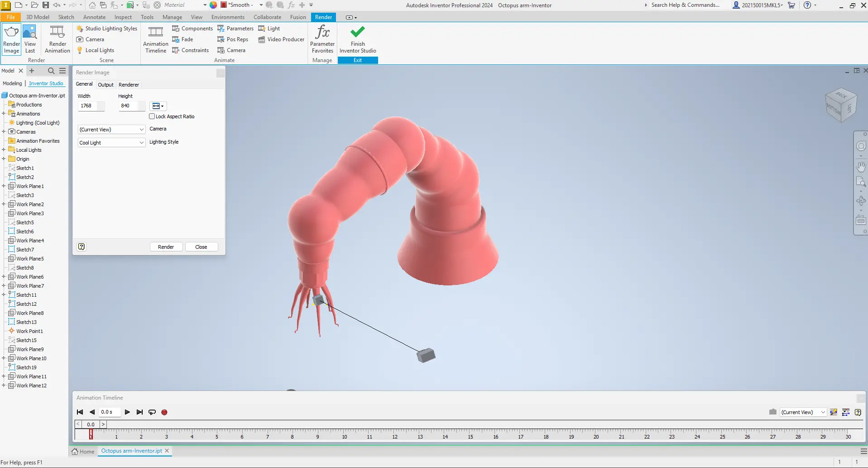Open the Lighting Style dropdown showing Cool Light
Screen dimensions: 868x468
(111, 142)
